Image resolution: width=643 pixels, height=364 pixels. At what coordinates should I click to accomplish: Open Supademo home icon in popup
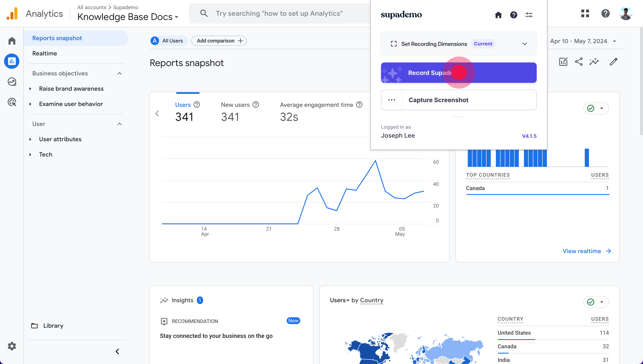point(498,15)
